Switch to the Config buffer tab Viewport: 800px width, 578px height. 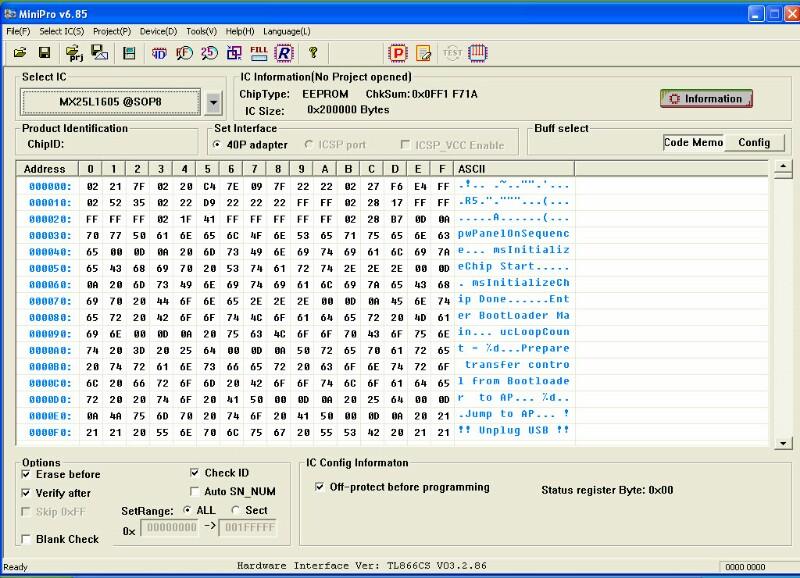754,142
